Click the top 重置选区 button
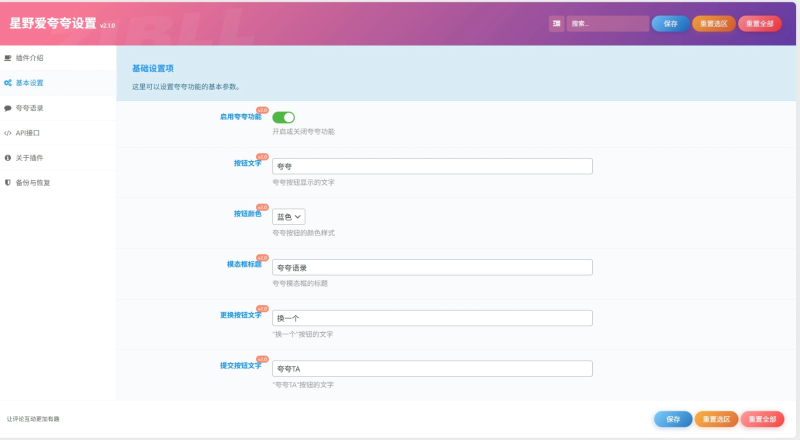The image size is (800, 440). [713, 23]
